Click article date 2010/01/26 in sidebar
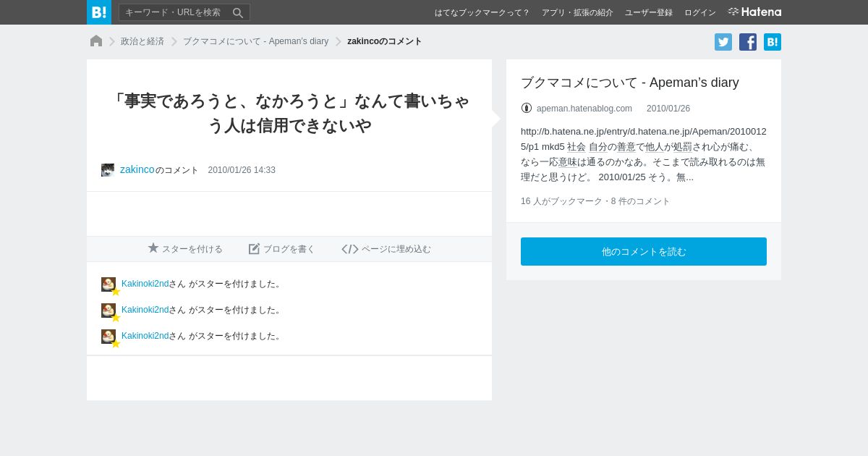The width and height of the screenshot is (868, 456). click(668, 109)
